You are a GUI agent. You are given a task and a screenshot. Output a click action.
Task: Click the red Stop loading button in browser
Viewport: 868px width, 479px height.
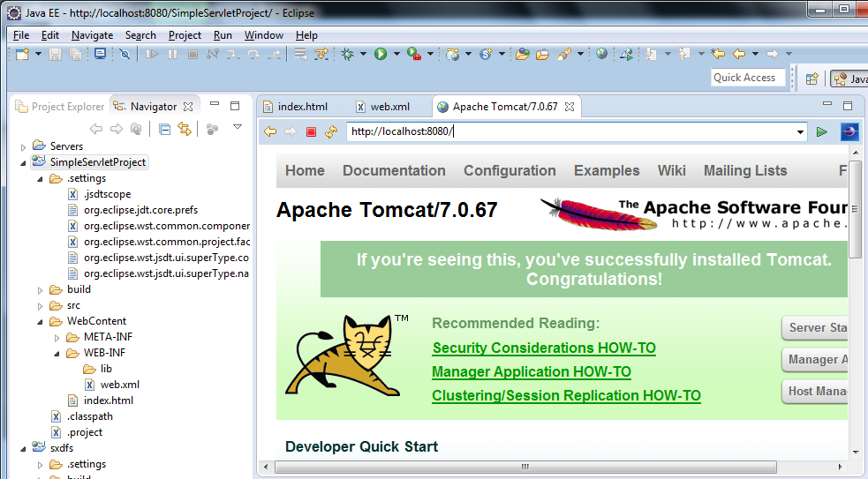click(x=311, y=131)
